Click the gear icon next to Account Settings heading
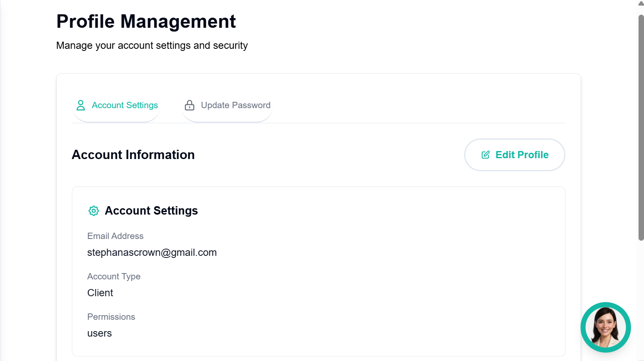644x361 pixels. point(93,210)
